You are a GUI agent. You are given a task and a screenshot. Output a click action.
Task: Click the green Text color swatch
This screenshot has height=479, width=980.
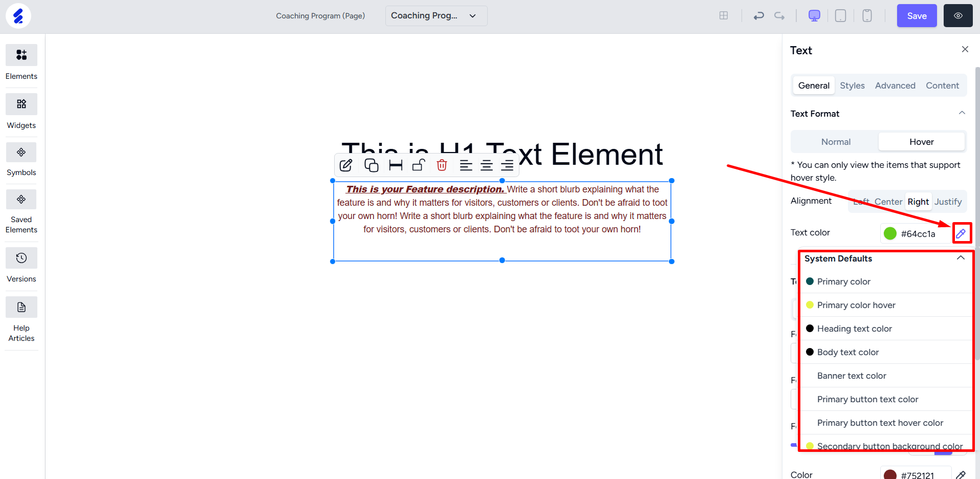[890, 234]
